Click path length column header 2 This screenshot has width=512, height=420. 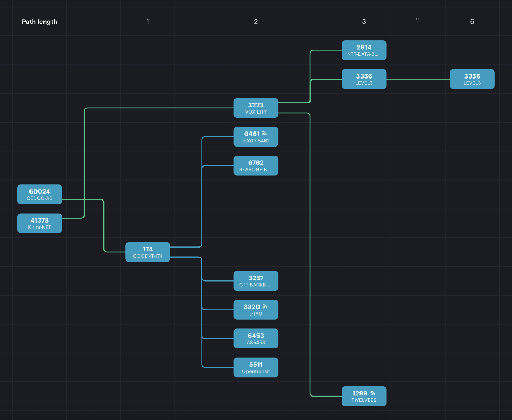[256, 22]
